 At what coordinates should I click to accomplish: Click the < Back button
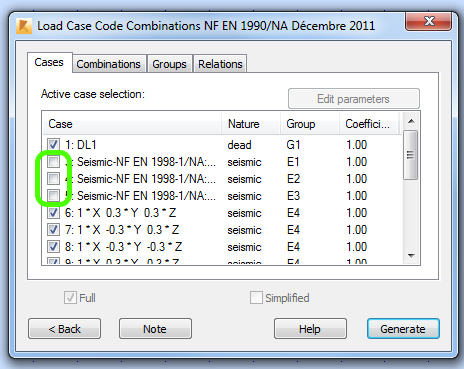point(65,329)
